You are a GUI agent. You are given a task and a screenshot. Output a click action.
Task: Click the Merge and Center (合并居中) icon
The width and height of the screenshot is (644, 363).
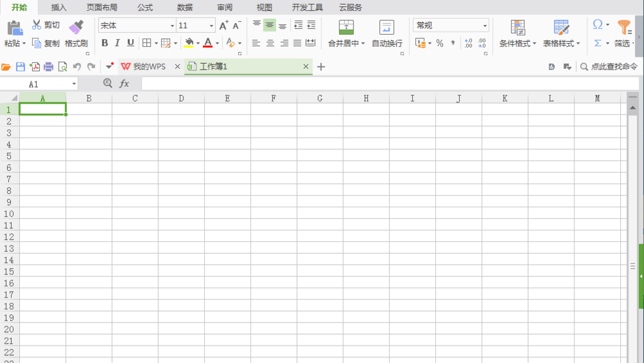pos(346,27)
